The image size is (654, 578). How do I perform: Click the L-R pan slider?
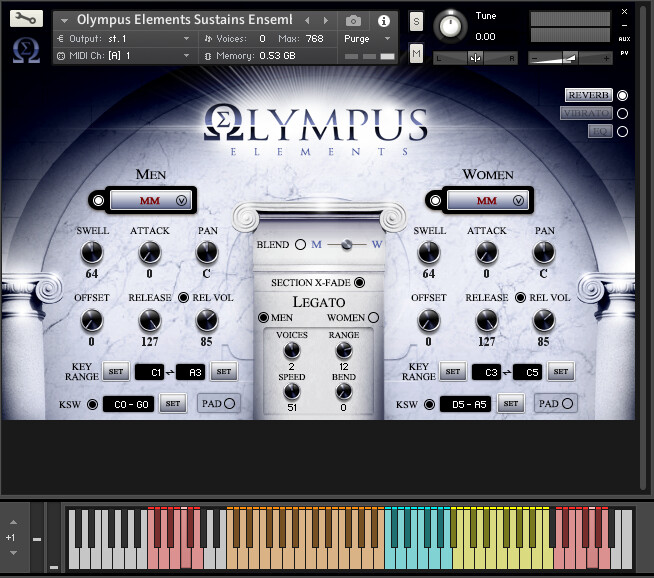tap(475, 58)
